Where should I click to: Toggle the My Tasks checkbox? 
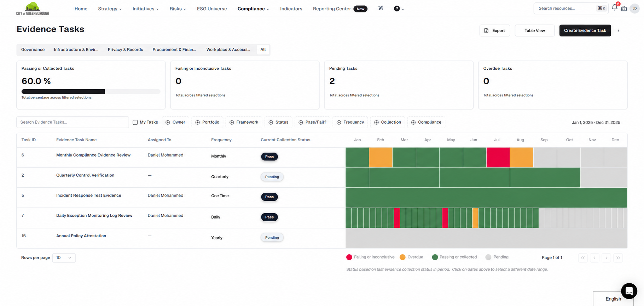135,122
